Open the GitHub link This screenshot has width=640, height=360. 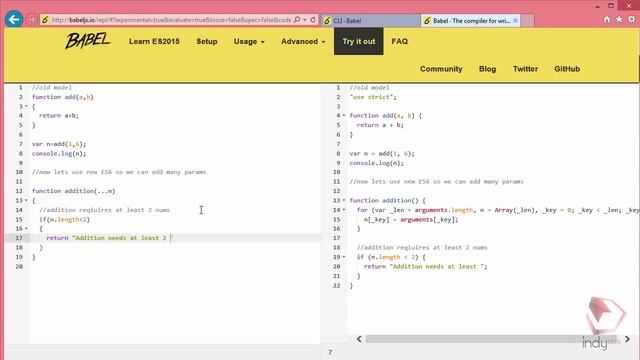pyautogui.click(x=567, y=69)
